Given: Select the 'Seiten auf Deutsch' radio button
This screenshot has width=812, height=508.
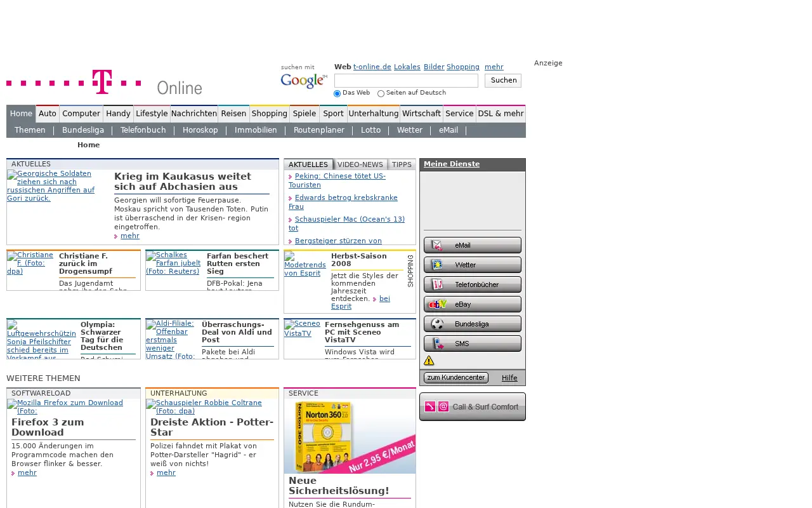Looking at the screenshot, I should click(x=381, y=94).
